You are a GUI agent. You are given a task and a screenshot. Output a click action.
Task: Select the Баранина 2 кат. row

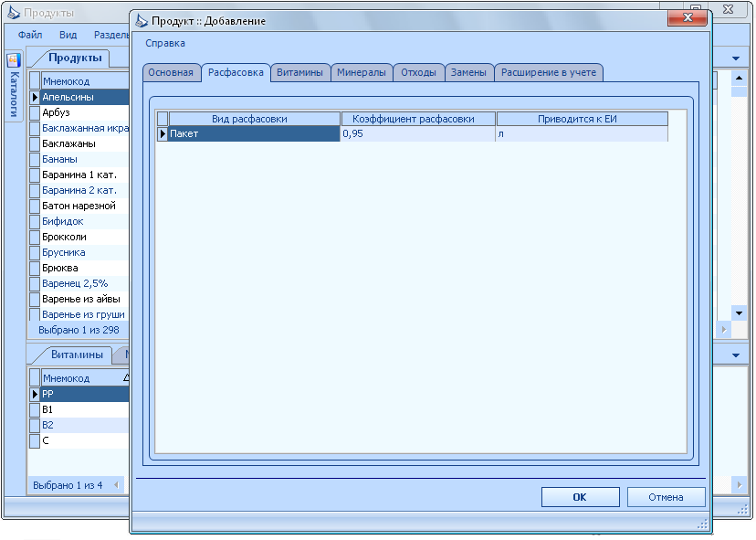click(x=85, y=190)
